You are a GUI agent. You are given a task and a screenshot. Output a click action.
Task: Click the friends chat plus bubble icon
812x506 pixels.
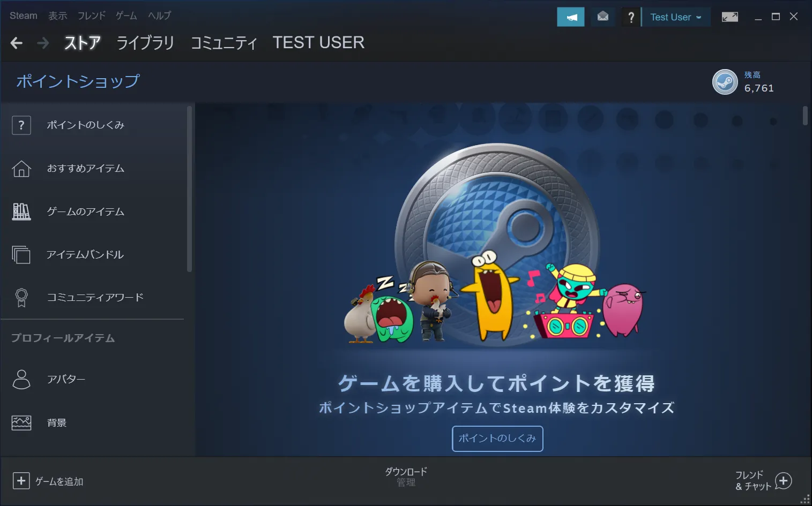783,481
